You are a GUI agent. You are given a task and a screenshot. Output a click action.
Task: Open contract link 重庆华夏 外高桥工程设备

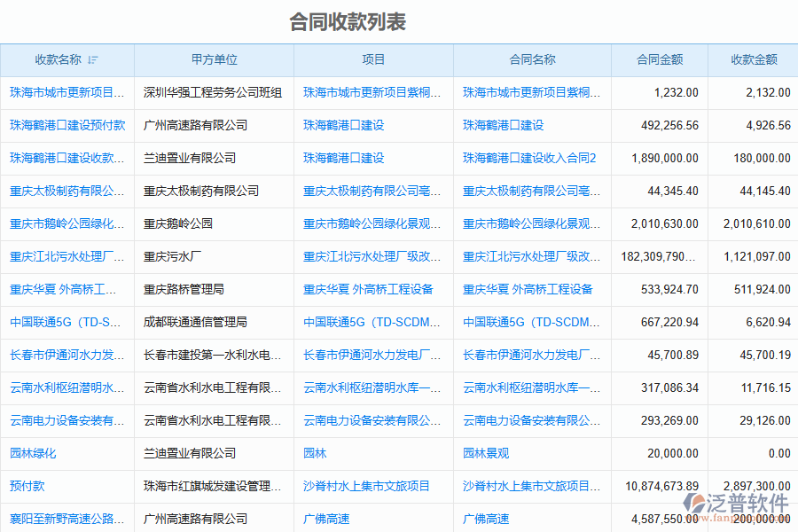[528, 290]
